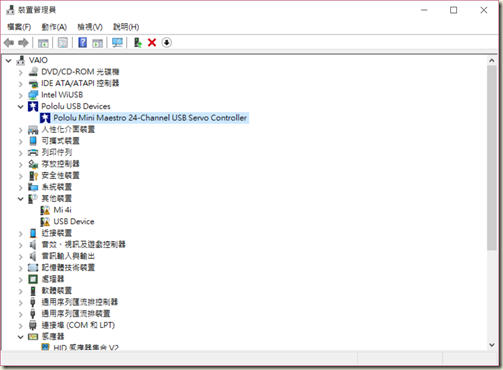Image resolution: width=503 pixels, height=370 pixels.
Task: Collapse the 其他裝置 branch
Action: (x=21, y=199)
